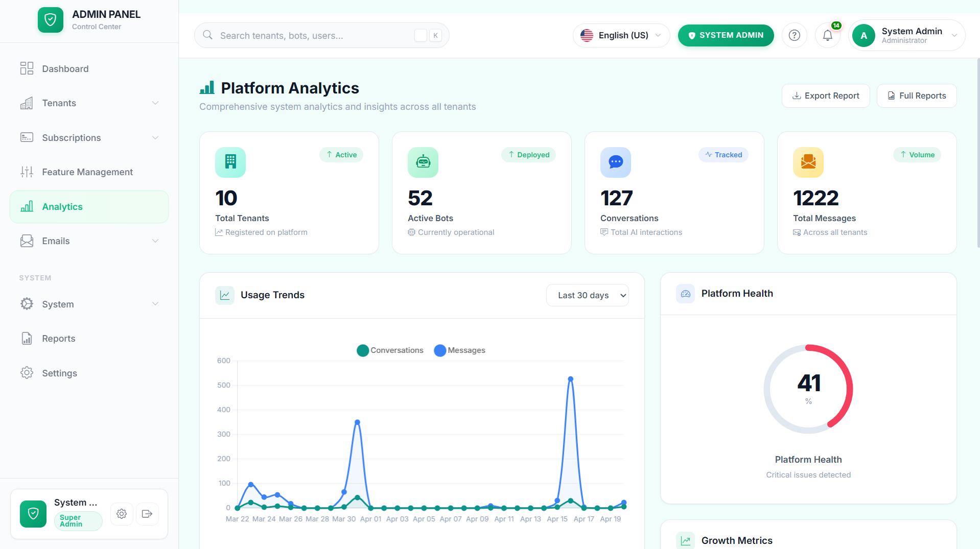Image resolution: width=980 pixels, height=549 pixels.
Task: Toggle Conversations series in chart legend
Action: click(390, 350)
